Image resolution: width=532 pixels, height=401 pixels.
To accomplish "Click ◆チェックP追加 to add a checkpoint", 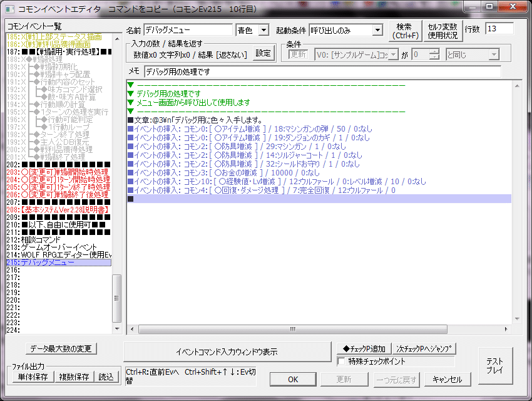I will (365, 348).
